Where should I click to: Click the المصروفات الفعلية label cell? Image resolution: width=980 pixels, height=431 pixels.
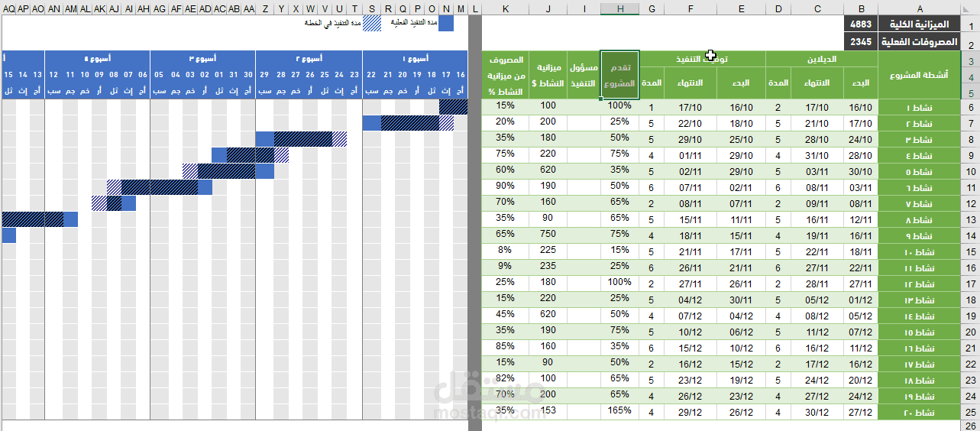tap(919, 42)
